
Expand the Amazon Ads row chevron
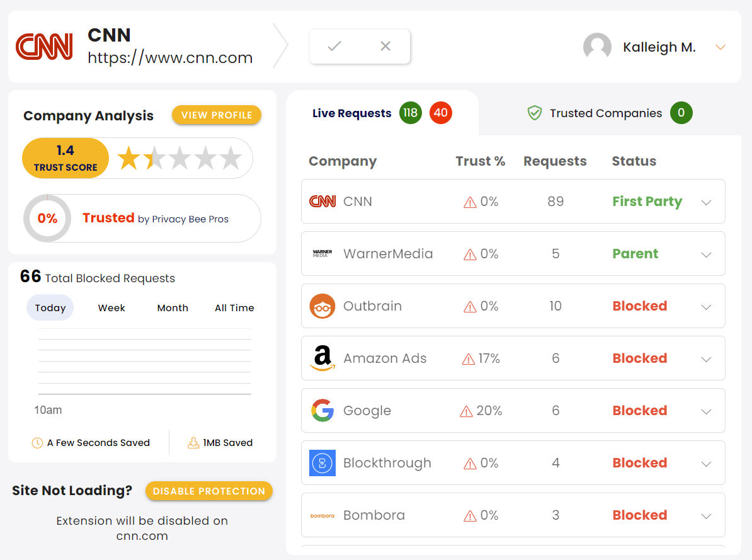coord(706,360)
